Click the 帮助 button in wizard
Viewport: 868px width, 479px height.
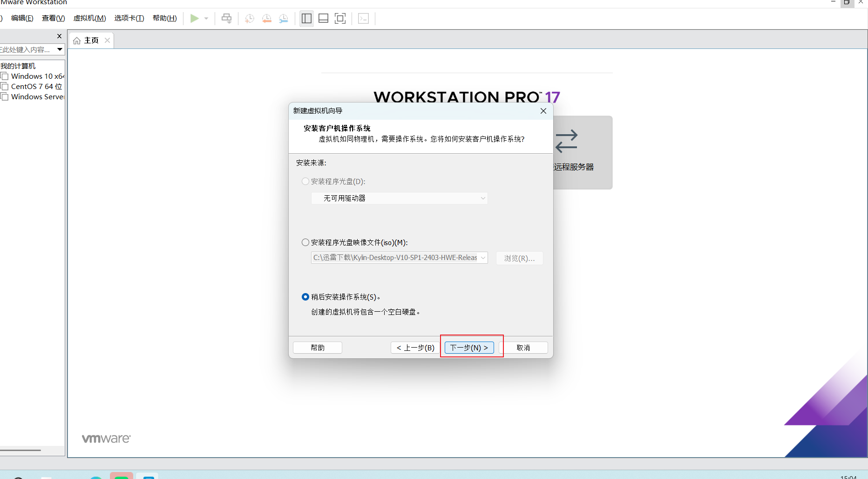(x=318, y=348)
